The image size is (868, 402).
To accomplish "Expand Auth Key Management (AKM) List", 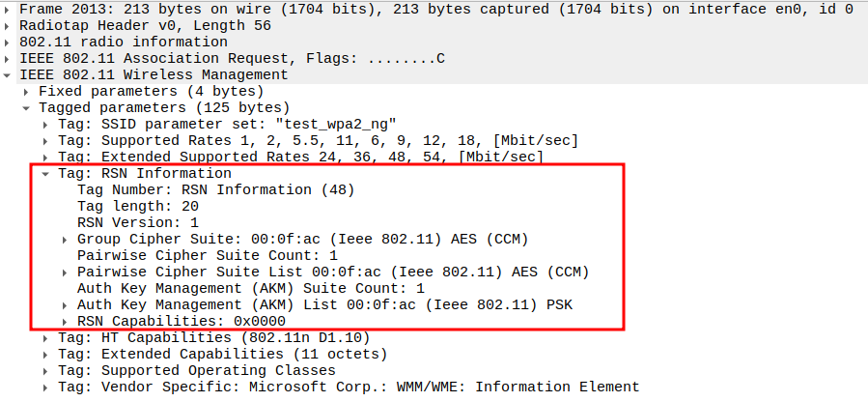I will tap(66, 304).
